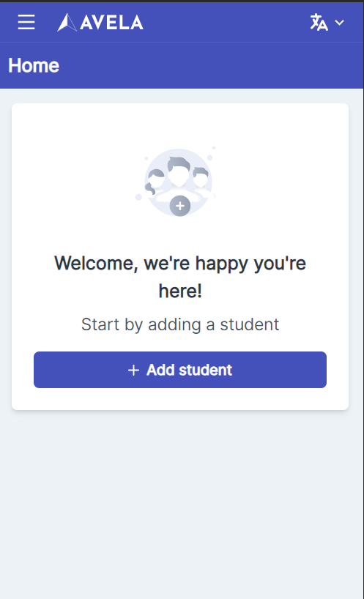This screenshot has width=364, height=599.
Task: Click the AVELA wordmark text
Action: click(111, 23)
